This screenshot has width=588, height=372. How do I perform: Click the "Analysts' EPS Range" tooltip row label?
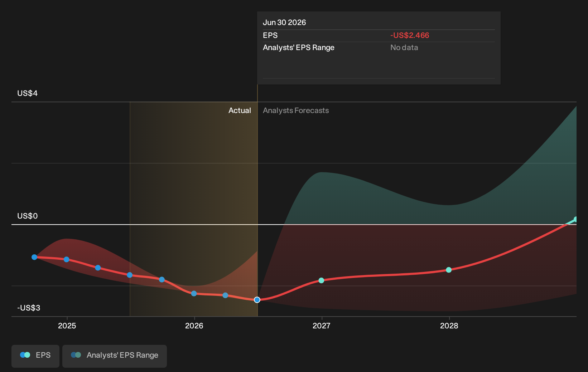299,48
